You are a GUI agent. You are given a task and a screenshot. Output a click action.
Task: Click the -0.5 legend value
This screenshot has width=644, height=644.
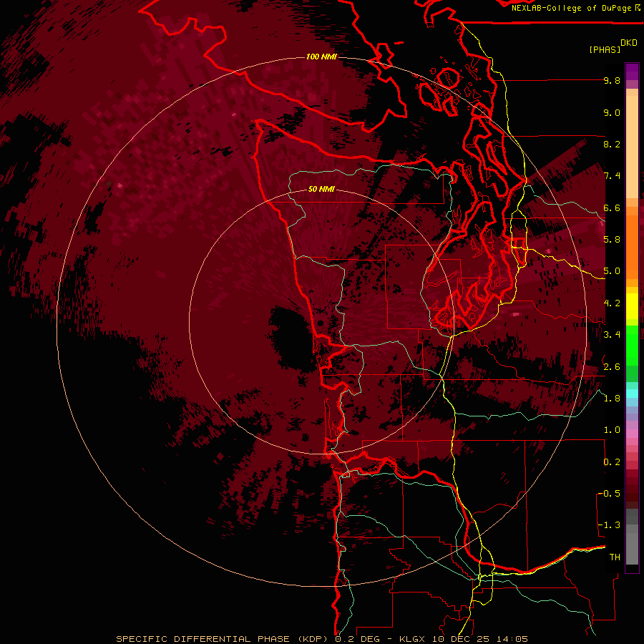[x=609, y=494]
